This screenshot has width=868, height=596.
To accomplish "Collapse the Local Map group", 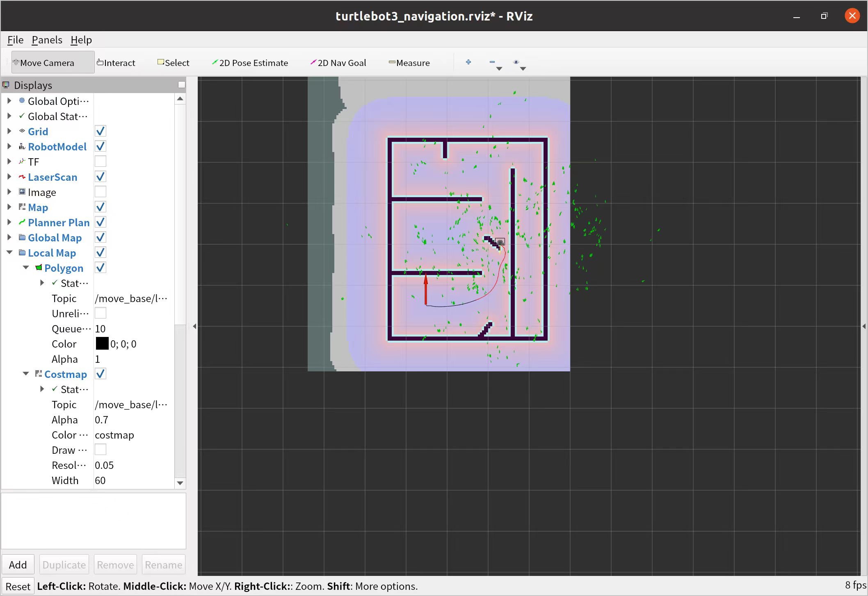I will (x=9, y=253).
